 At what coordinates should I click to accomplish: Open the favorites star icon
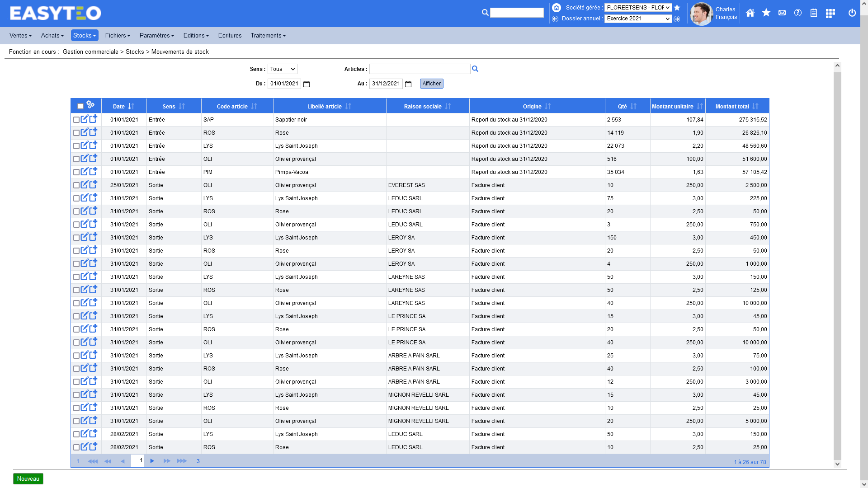click(766, 13)
